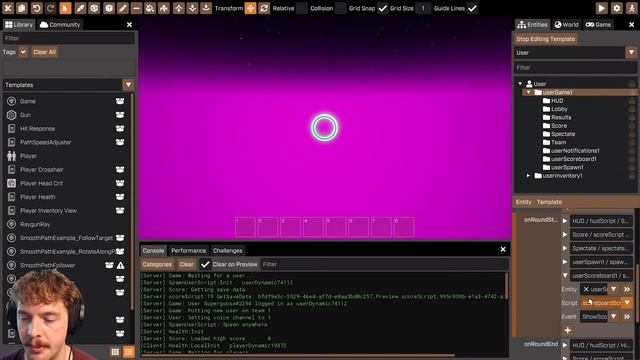Click the Hit Response template's package icon
The width and height of the screenshot is (640, 360).
(120, 129)
